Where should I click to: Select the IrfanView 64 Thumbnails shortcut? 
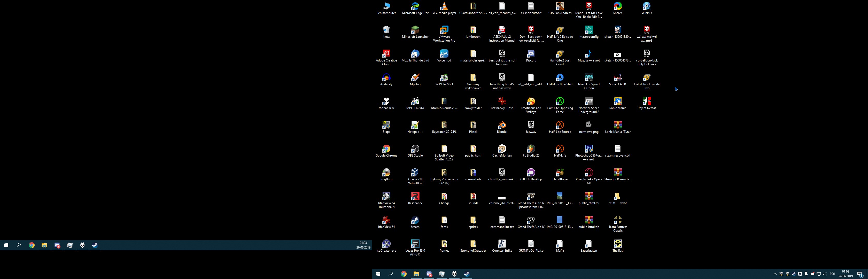[386, 200]
